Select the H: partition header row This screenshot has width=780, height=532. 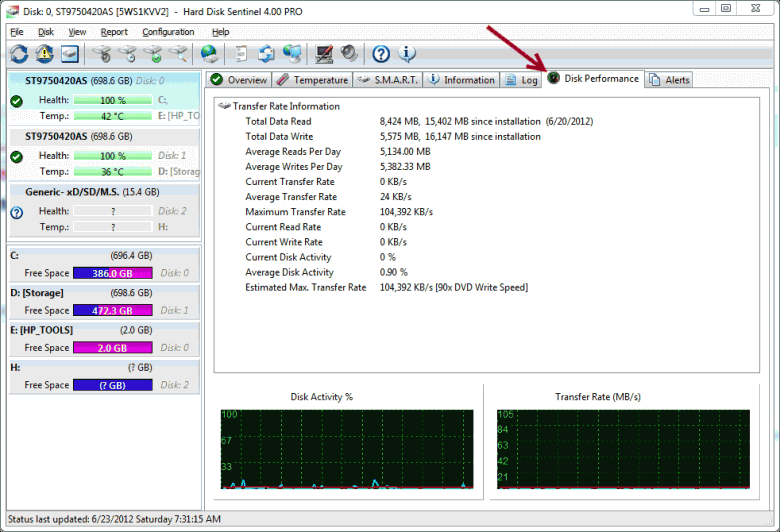coord(104,368)
